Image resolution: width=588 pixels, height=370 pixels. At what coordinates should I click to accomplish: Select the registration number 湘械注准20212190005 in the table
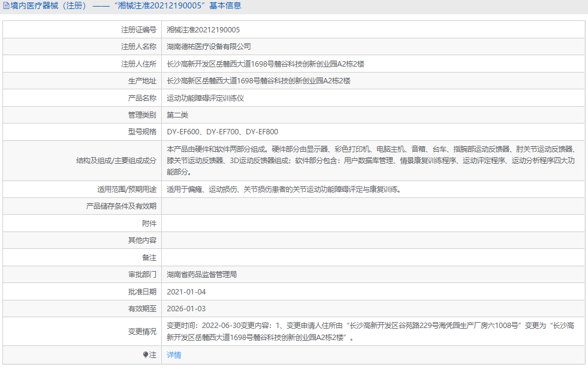coord(203,29)
